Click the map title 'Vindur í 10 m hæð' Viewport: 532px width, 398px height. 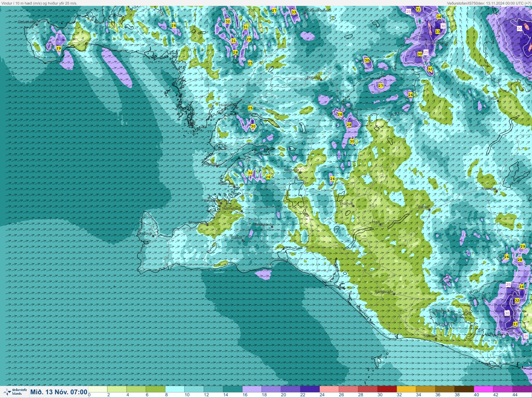17,3
